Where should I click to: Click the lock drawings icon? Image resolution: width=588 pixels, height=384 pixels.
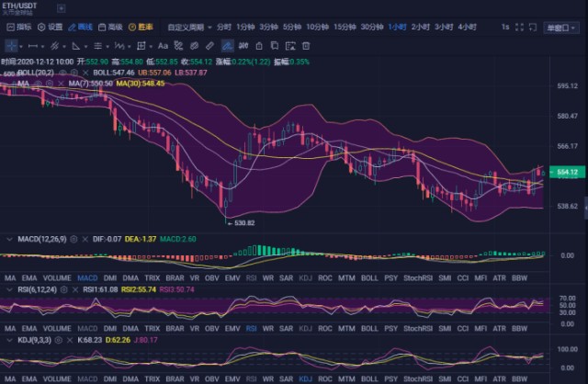click(x=259, y=46)
